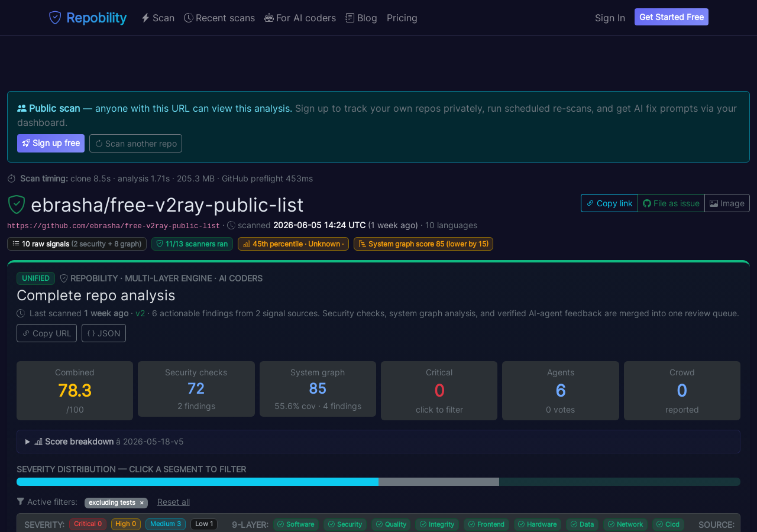The height and width of the screenshot is (532, 757).
Task: Filter by the gray severity bar segment
Action: pos(439,482)
